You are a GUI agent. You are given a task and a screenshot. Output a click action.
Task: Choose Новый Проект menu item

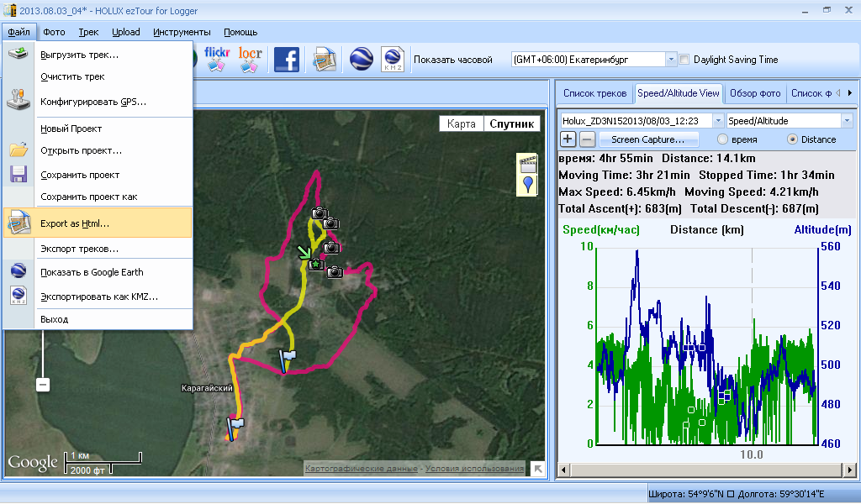point(98,129)
